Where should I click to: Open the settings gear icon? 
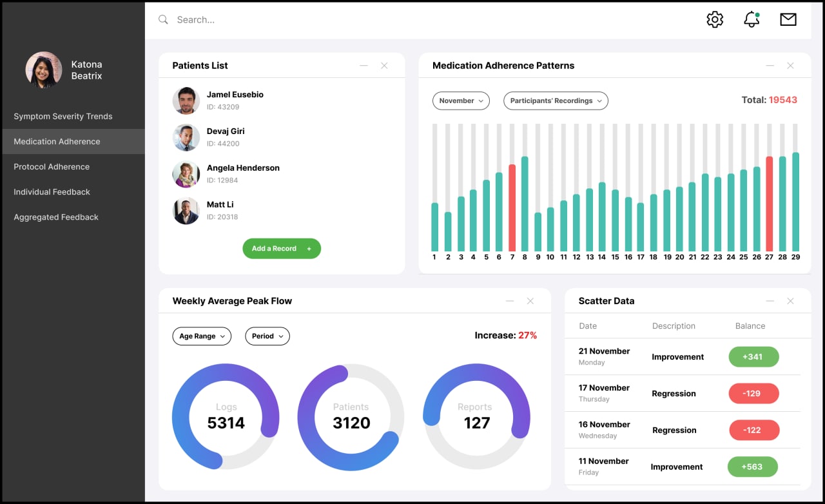[x=715, y=19]
